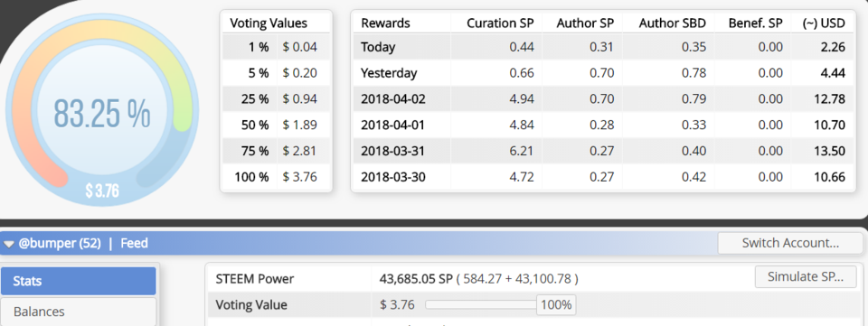The image size is (868, 326).
Task: Collapse the @bumper account panel arrow
Action: [9, 244]
